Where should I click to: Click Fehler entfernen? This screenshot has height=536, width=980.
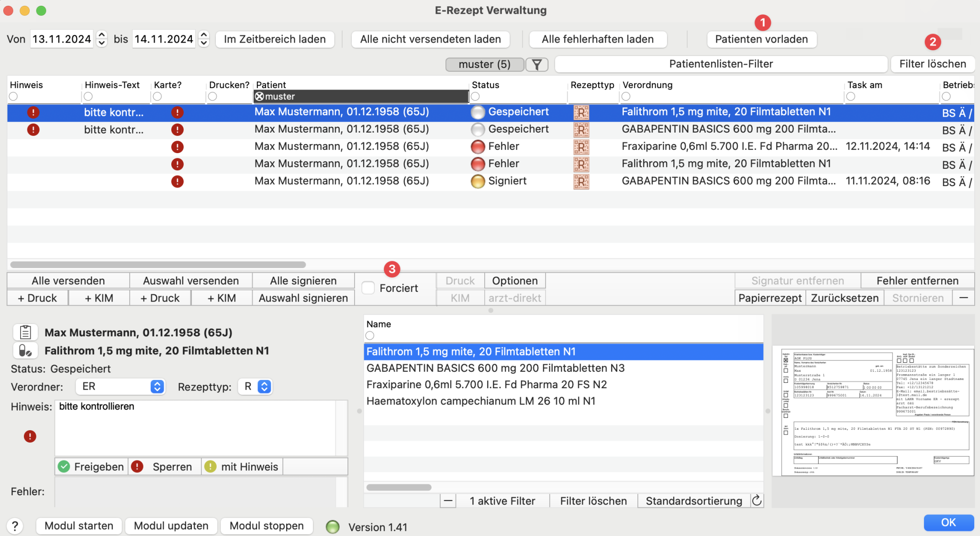pyautogui.click(x=917, y=280)
